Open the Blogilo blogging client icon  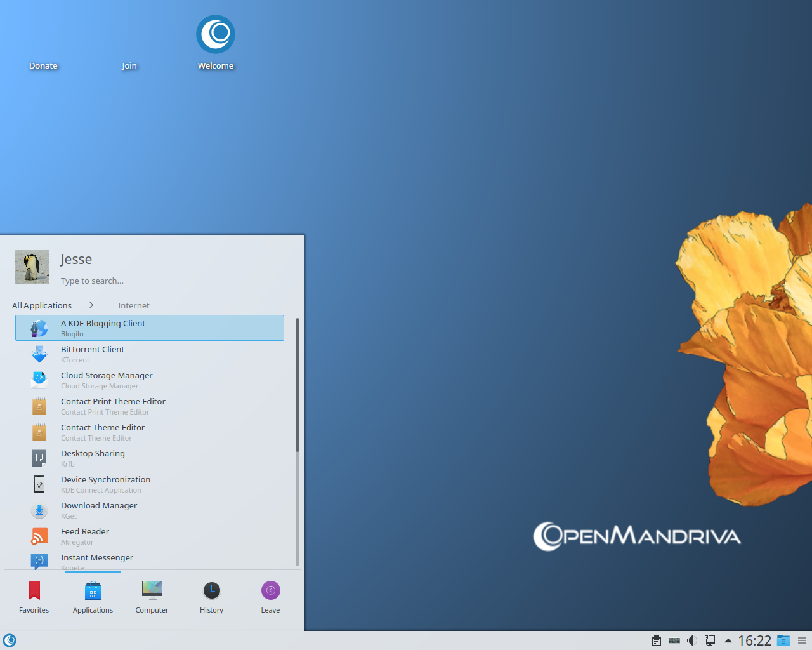(x=39, y=328)
